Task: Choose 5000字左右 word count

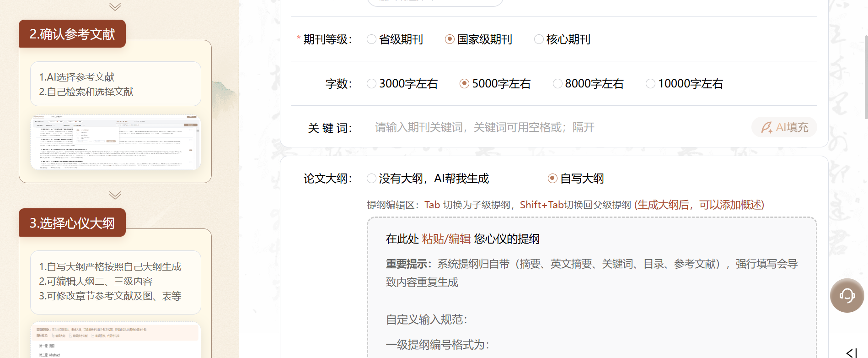Action: coord(495,84)
